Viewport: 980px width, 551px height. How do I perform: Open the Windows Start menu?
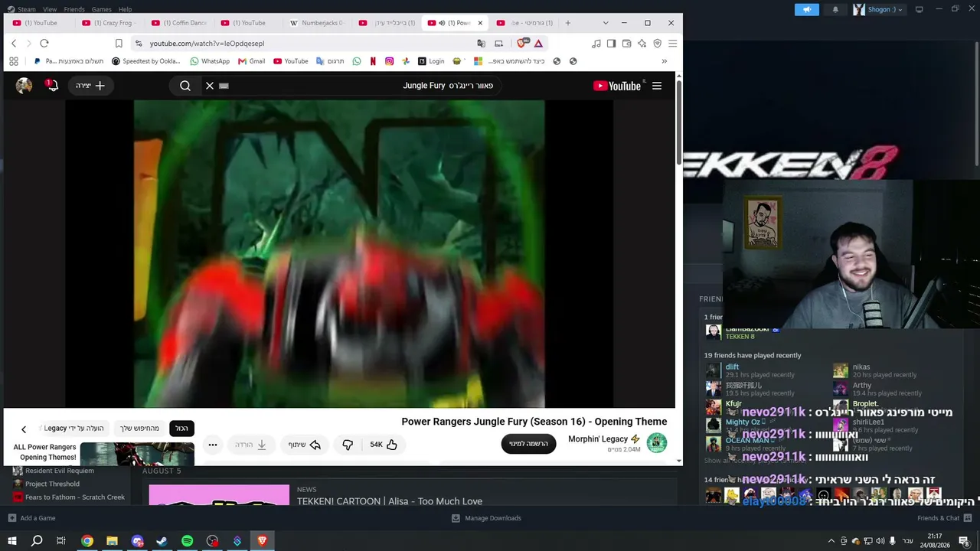coord(12,541)
